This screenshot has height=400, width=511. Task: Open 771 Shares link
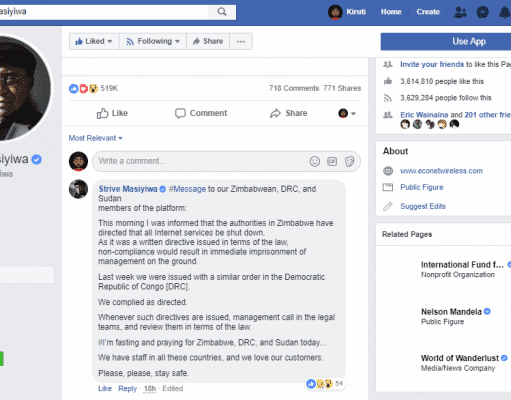pos(342,88)
